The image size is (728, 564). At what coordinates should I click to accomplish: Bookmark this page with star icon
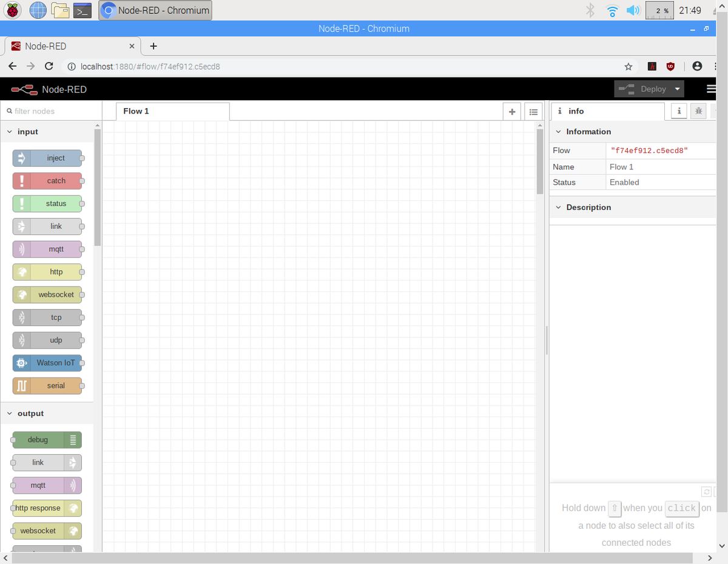629,66
